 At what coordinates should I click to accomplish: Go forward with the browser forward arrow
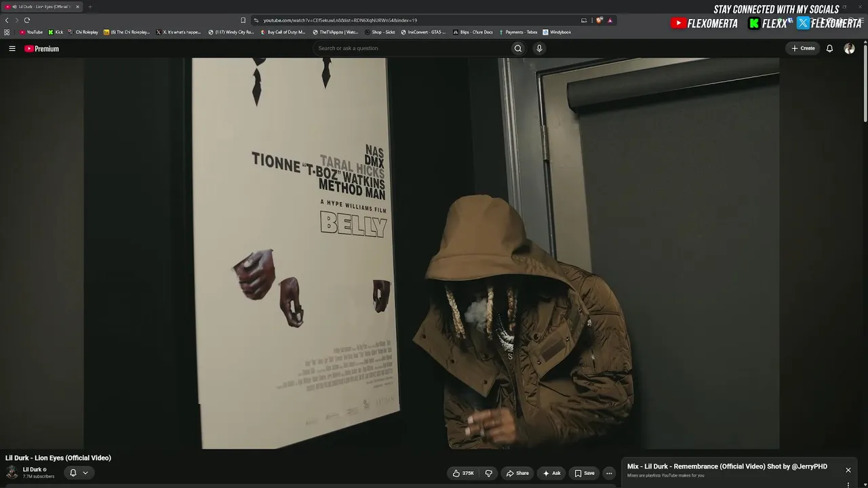[17, 20]
